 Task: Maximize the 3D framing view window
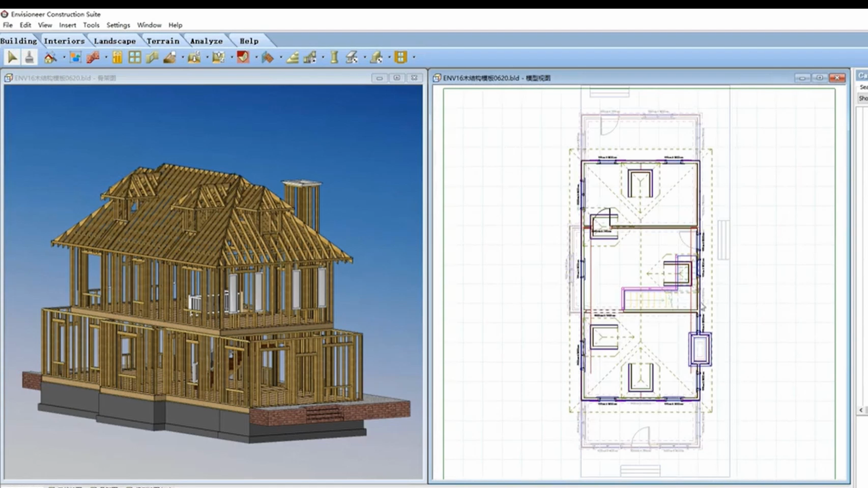(x=397, y=78)
